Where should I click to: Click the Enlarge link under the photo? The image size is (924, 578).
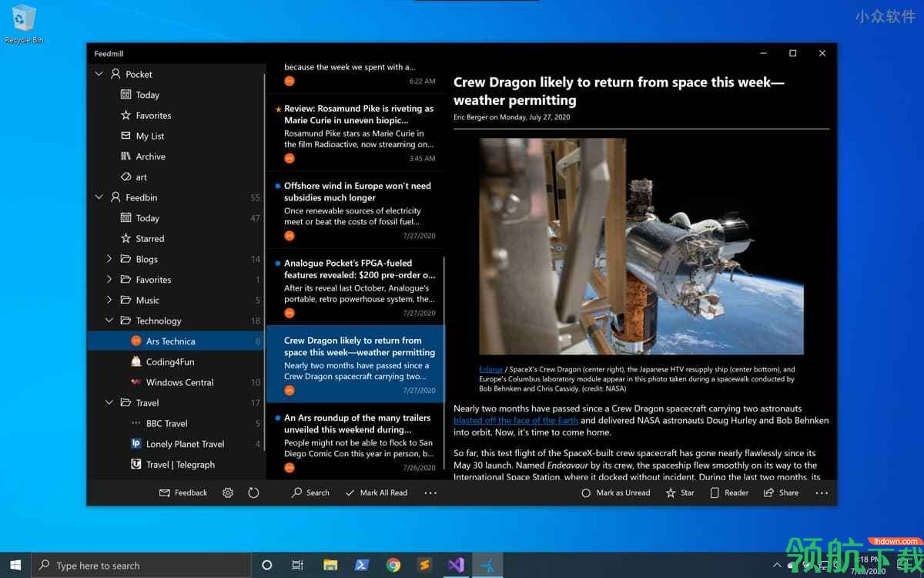coord(490,369)
